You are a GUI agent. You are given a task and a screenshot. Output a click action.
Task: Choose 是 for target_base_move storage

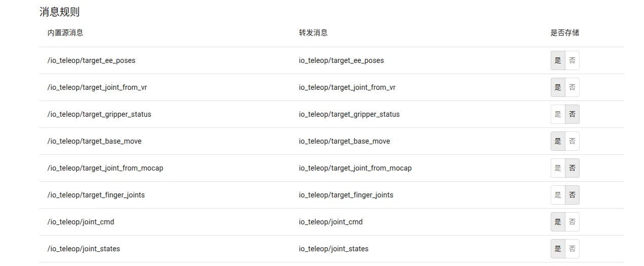pyautogui.click(x=558, y=141)
